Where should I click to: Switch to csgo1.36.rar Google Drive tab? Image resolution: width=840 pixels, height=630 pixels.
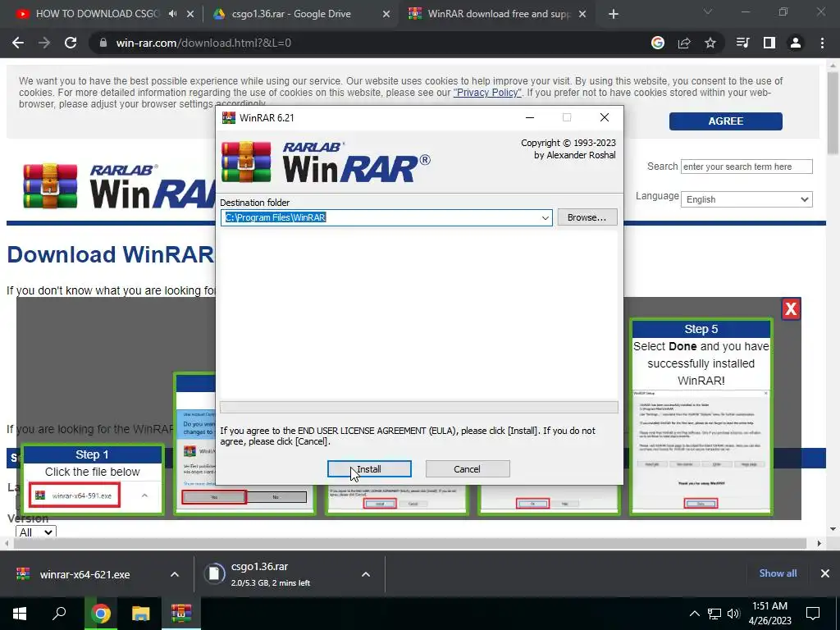tap(291, 14)
